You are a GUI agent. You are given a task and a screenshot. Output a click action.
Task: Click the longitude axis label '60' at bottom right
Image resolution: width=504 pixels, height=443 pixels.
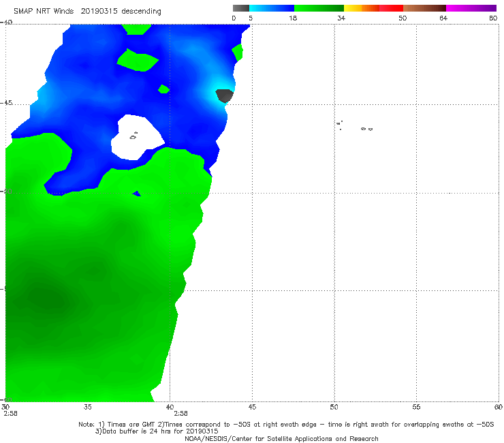click(x=499, y=408)
